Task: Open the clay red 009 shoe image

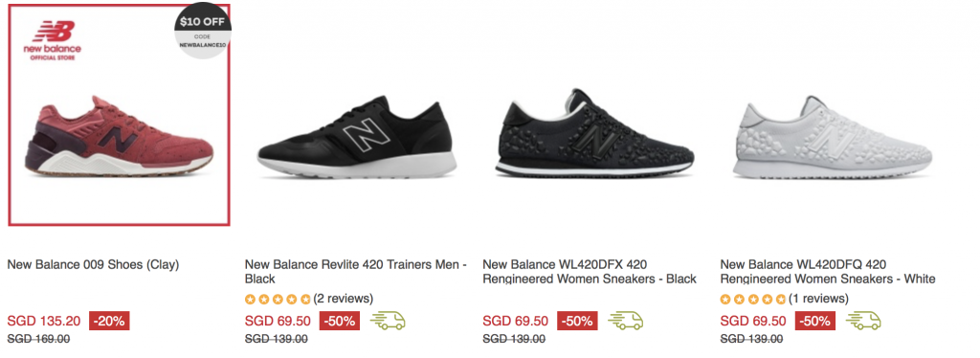Action: tap(119, 136)
